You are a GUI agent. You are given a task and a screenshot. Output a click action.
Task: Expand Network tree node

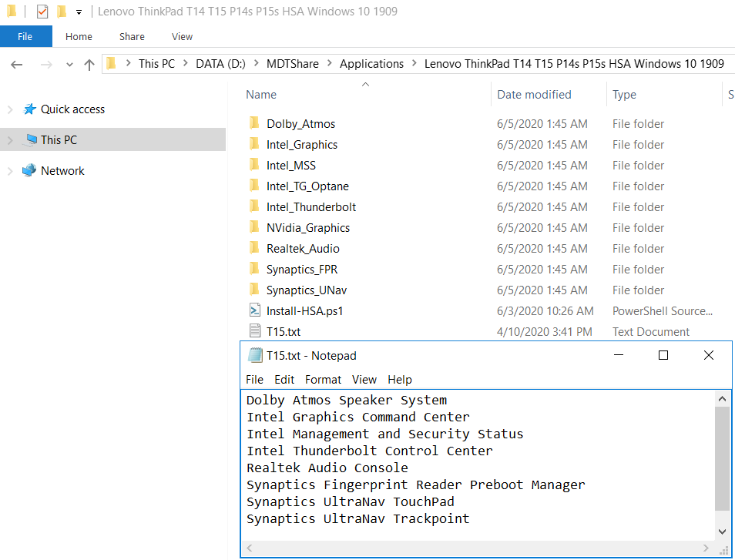click(10, 171)
